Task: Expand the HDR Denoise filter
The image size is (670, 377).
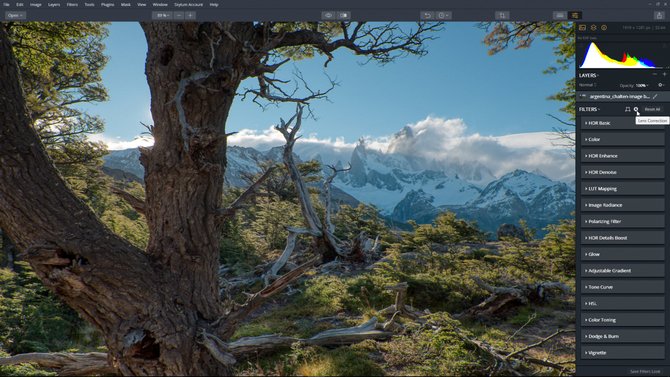Action: [x=623, y=172]
